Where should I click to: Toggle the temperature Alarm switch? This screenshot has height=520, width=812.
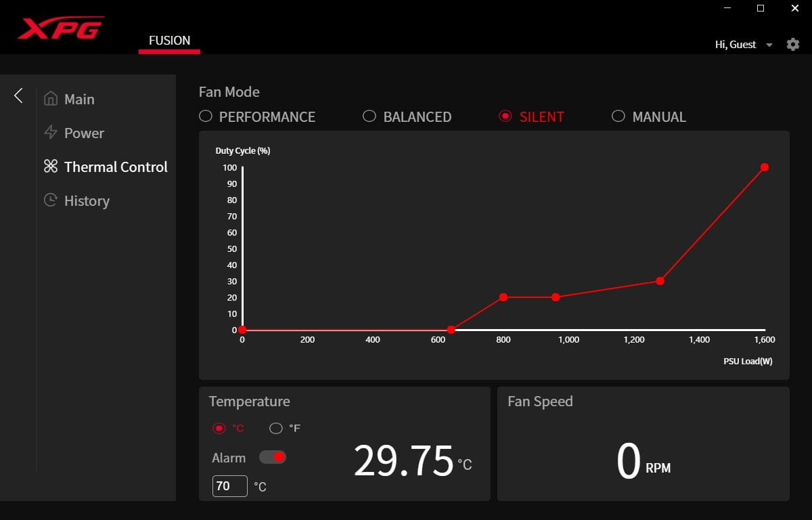tap(273, 457)
